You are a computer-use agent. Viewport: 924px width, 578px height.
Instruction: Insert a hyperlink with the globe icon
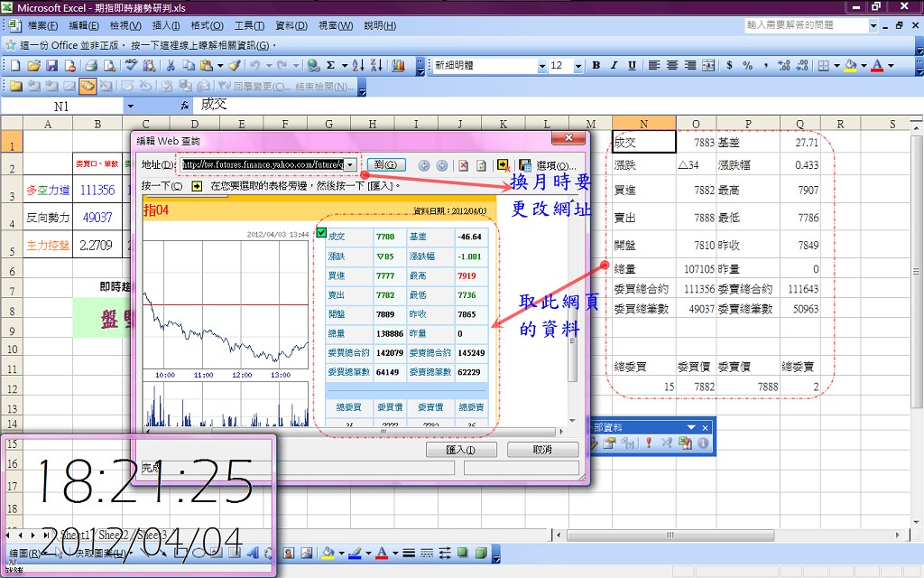point(313,65)
